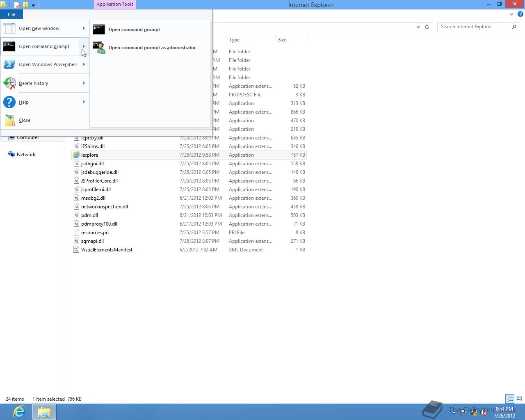Click the network warning tray icon
Image resolution: width=525 pixels, height=420 pixels.
(x=474, y=412)
